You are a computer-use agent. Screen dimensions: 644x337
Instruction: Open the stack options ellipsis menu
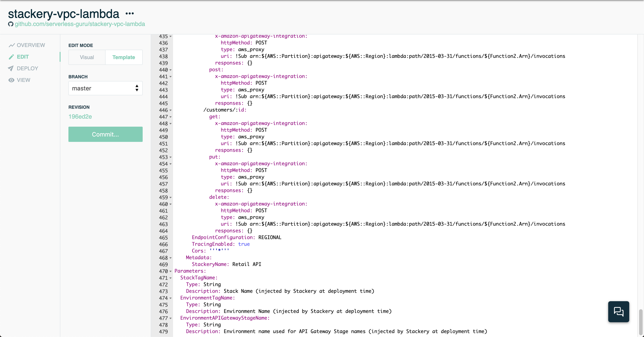129,13
